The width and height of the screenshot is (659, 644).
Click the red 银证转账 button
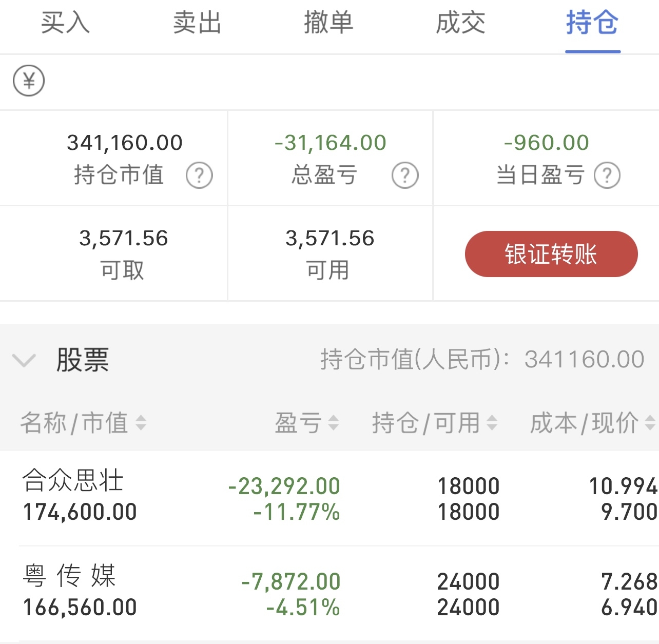pos(551,254)
